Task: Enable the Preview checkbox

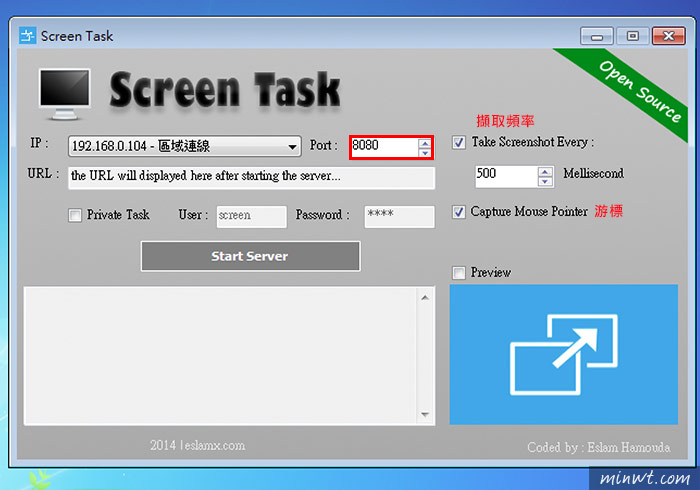Action: (458, 273)
